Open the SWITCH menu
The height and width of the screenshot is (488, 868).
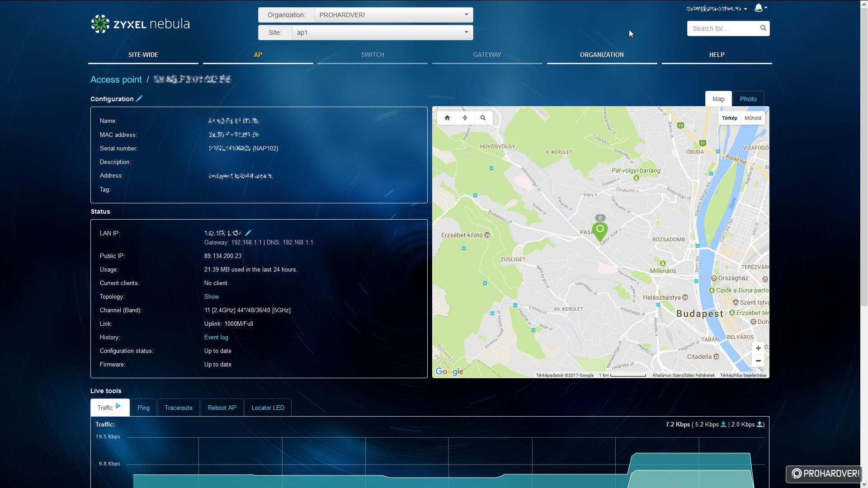(x=373, y=55)
